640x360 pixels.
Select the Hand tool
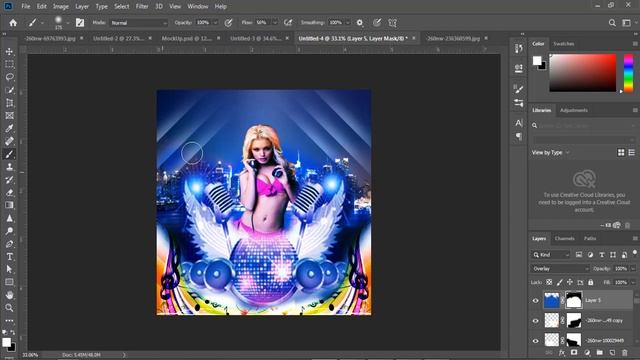pyautogui.click(x=9, y=295)
